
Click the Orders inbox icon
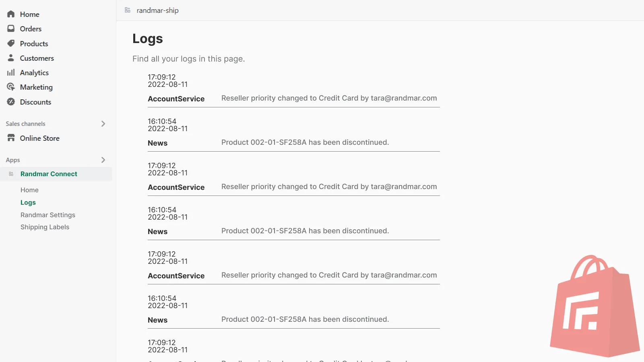(x=11, y=29)
